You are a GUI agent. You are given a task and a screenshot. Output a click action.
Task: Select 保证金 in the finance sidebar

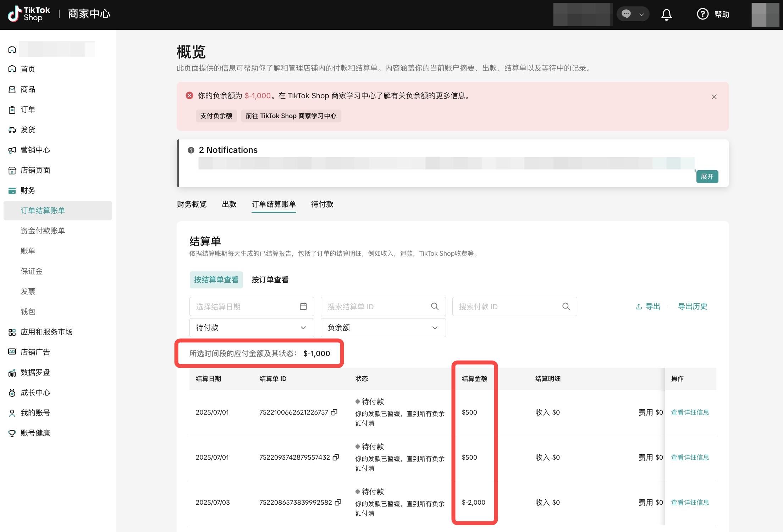[32, 271]
